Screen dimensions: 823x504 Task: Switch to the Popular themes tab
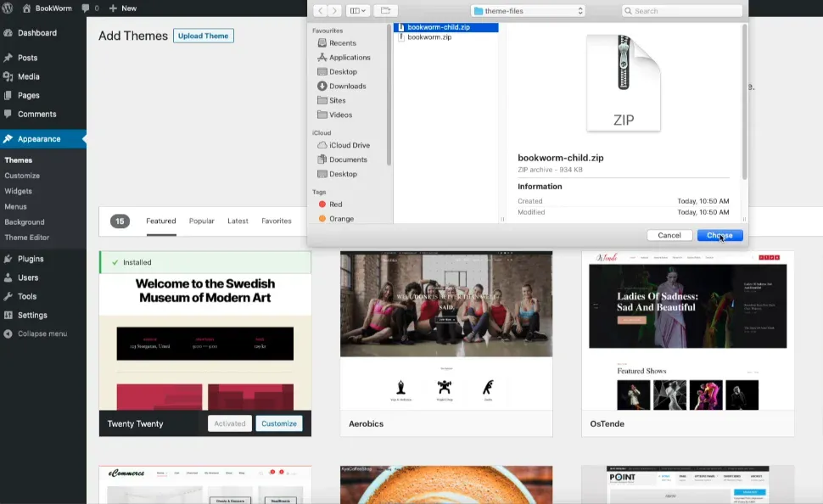click(x=201, y=221)
